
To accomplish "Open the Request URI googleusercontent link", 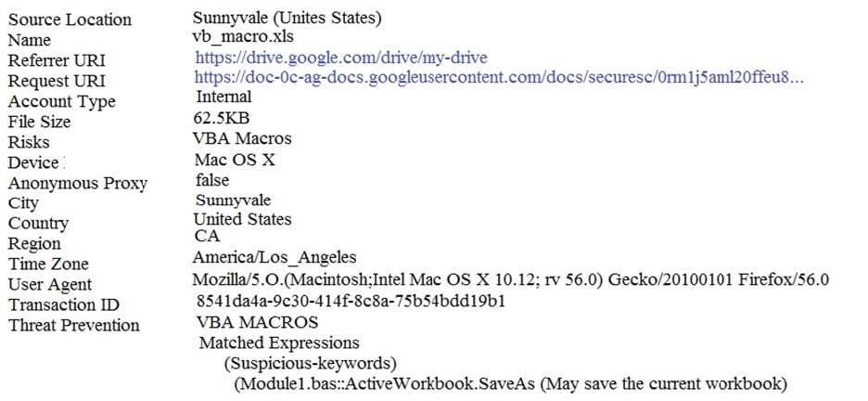I will [499, 78].
